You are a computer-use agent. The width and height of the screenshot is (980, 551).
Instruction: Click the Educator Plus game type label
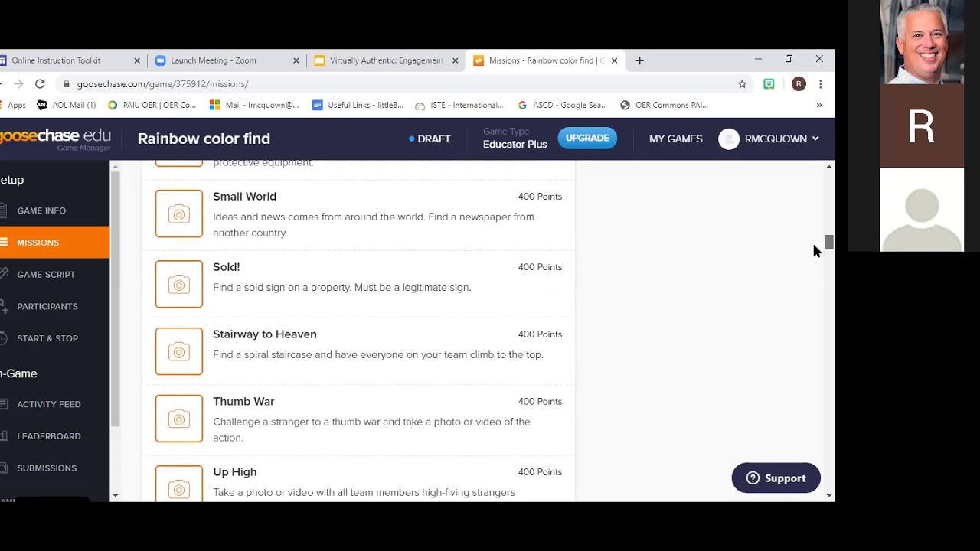(x=514, y=145)
